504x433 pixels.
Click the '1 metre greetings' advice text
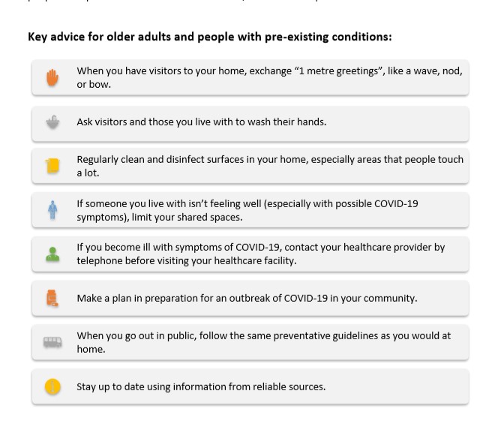point(269,77)
